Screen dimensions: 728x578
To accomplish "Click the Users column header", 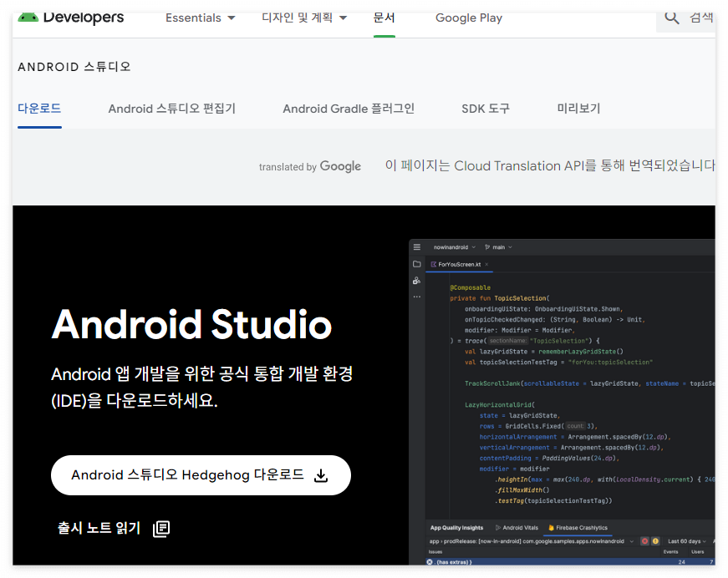I will tap(697, 552).
